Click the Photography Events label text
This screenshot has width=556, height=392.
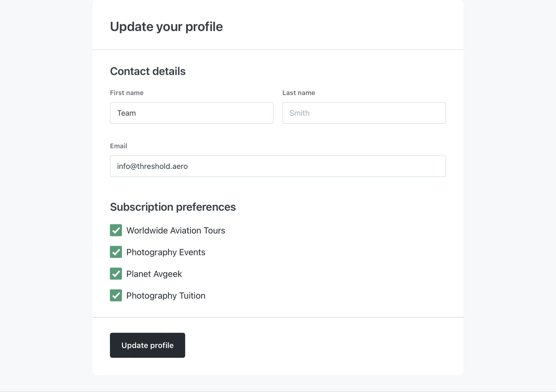[166, 252]
